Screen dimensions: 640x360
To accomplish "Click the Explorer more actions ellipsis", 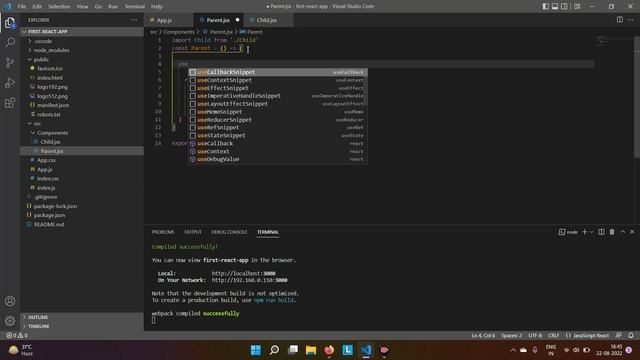I will (x=134, y=20).
